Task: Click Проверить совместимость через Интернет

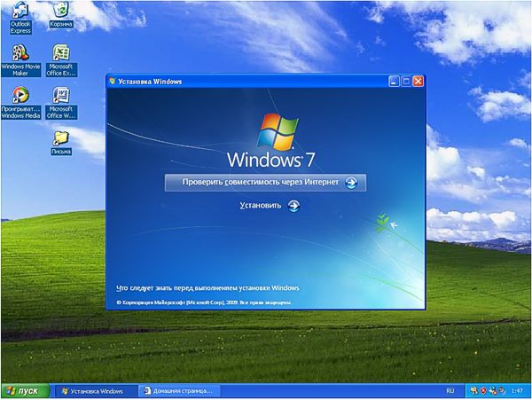Action: [265, 183]
